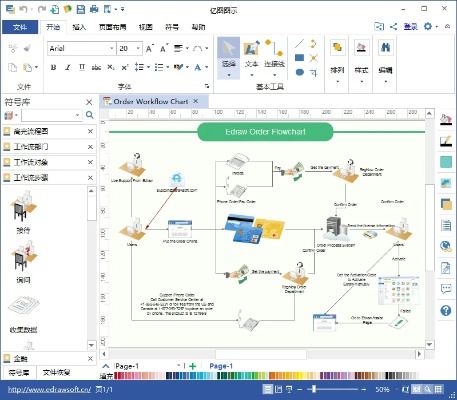Select the Connector tool icon

[x=274, y=48]
